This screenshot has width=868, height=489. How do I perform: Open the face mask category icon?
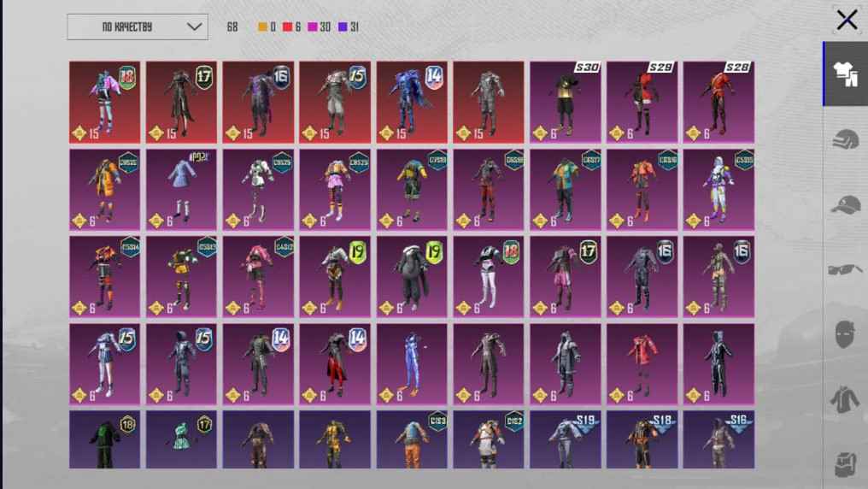tap(845, 334)
